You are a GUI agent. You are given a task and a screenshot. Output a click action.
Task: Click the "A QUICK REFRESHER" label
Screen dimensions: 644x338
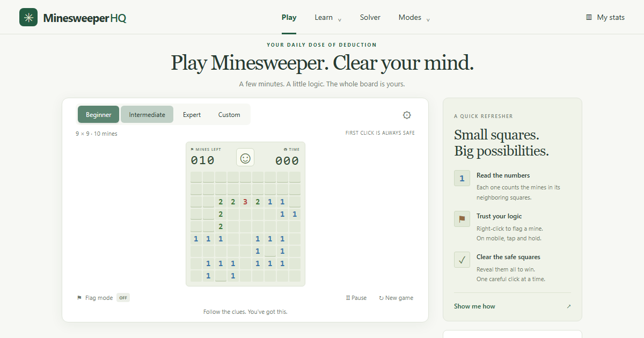pos(483,116)
